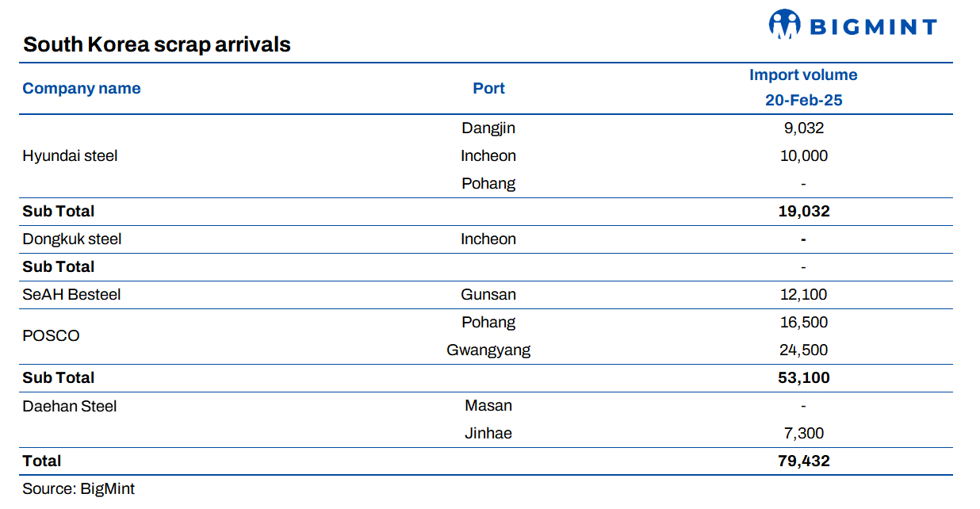Select the 9,032 import volume value
The image size is (980, 509).
click(803, 128)
